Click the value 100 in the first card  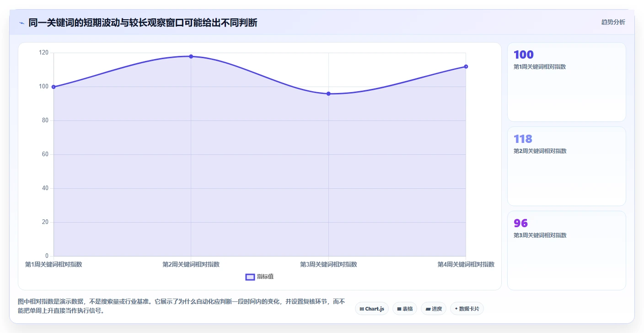pos(524,55)
